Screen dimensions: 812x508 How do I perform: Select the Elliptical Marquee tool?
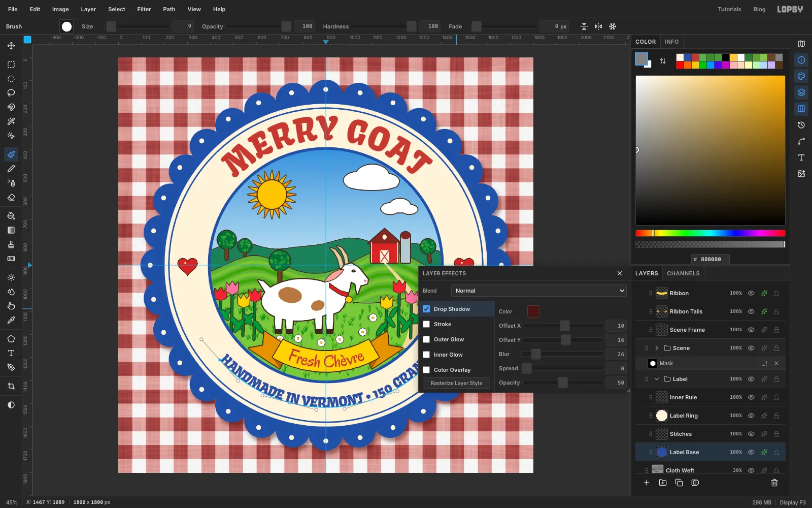point(11,79)
